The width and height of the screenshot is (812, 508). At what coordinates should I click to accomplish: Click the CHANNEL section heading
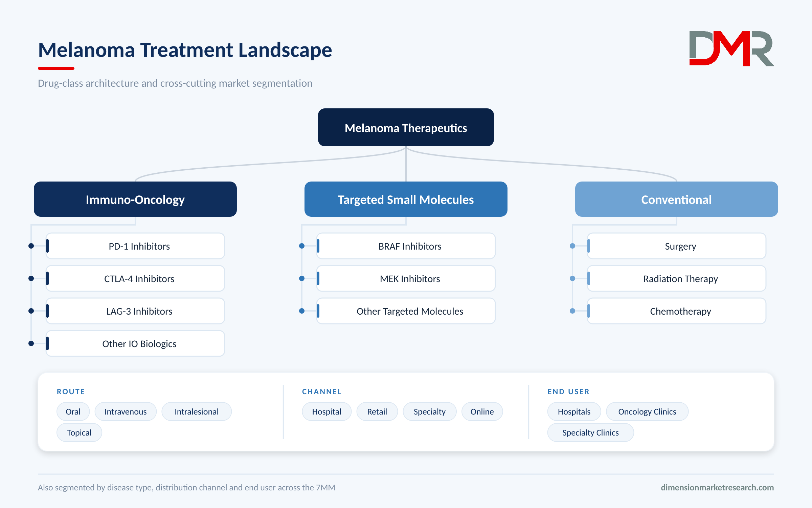click(322, 391)
